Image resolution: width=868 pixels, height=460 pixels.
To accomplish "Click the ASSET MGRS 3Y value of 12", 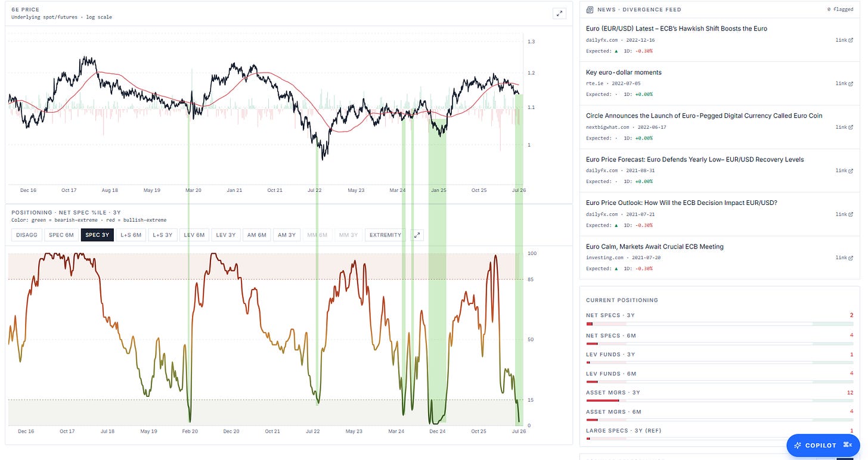I will (850, 393).
